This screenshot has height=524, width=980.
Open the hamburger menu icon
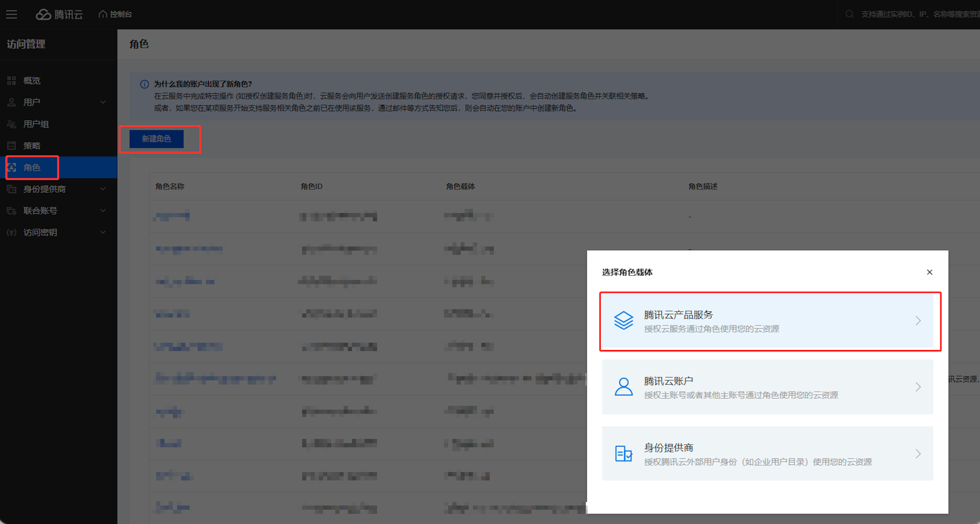12,14
